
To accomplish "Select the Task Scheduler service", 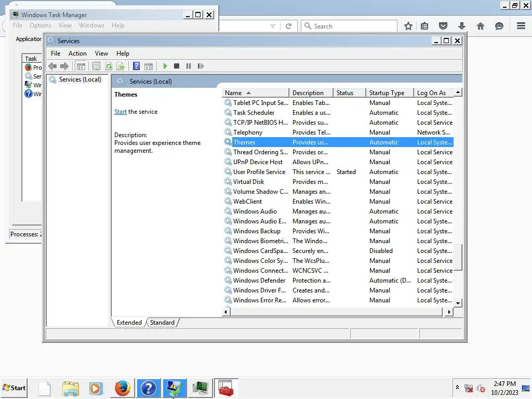I will (338, 113).
